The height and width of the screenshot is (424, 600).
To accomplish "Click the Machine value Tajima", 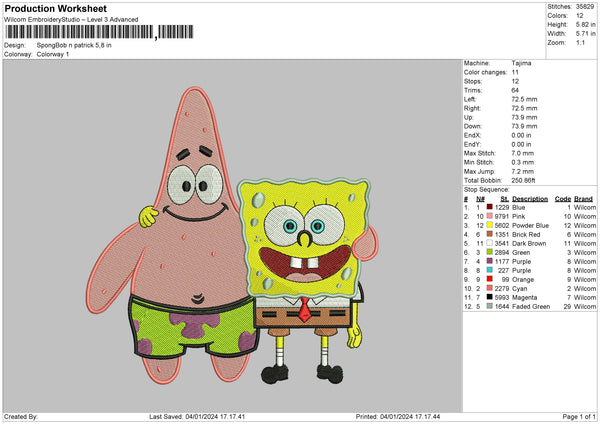I will [521, 63].
